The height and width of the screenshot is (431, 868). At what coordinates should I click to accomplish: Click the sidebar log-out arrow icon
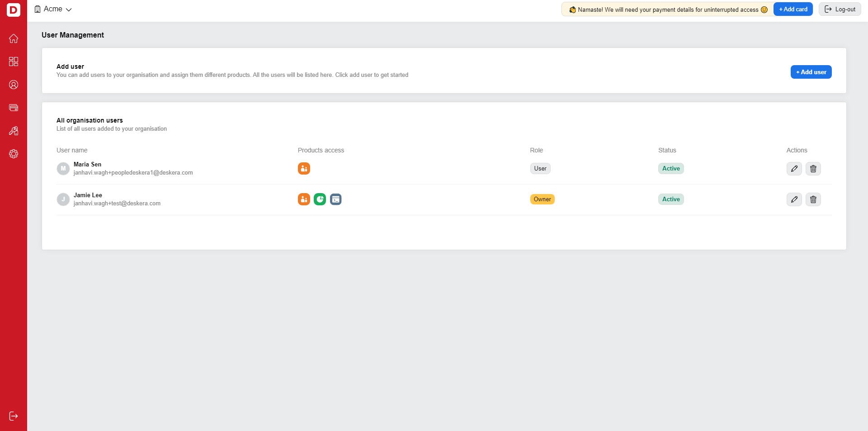pyautogui.click(x=14, y=416)
